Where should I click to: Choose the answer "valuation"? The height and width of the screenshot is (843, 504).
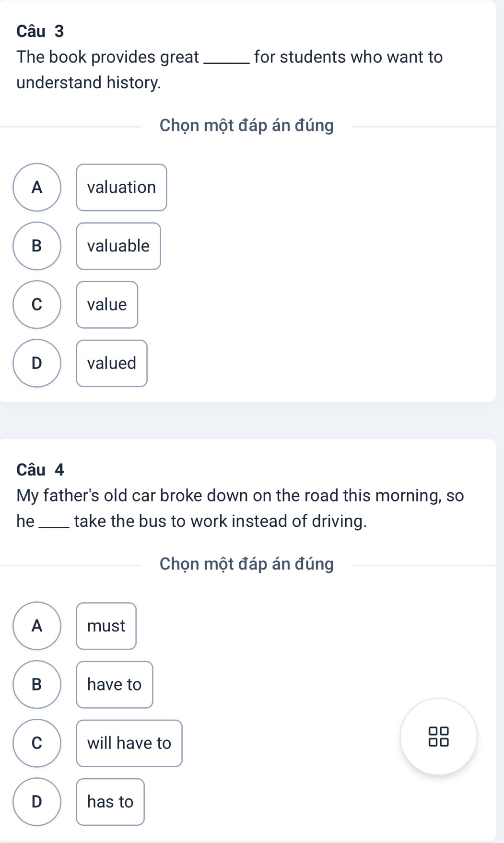point(121,188)
